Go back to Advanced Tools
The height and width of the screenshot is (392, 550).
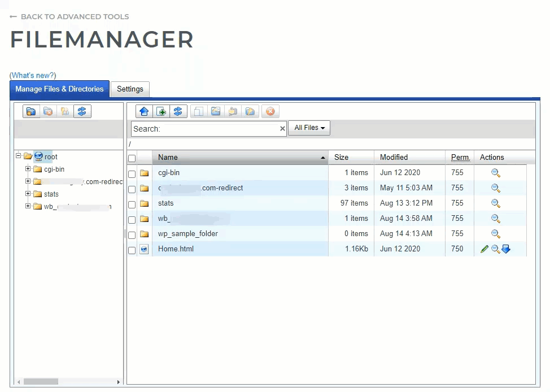[x=68, y=16]
